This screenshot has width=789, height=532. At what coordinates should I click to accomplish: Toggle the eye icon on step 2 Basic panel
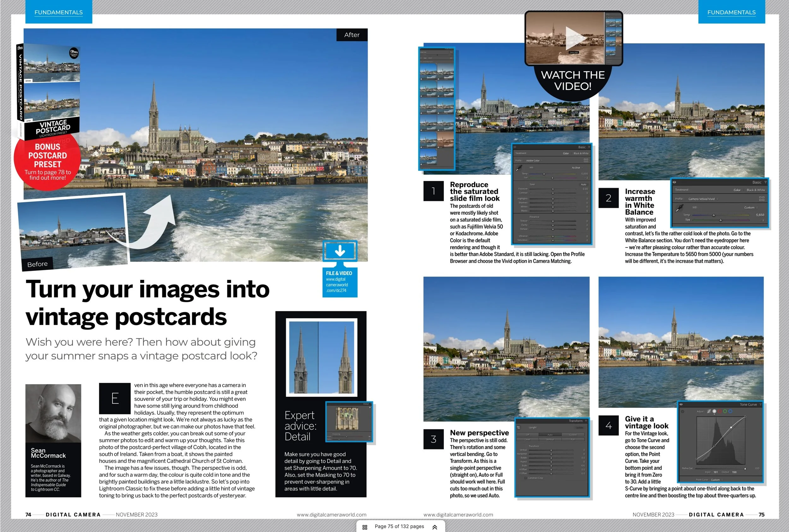pyautogui.click(x=674, y=182)
